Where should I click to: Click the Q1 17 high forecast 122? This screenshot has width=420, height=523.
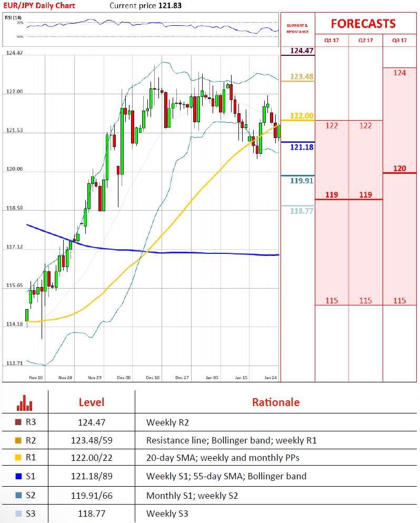[332, 126]
